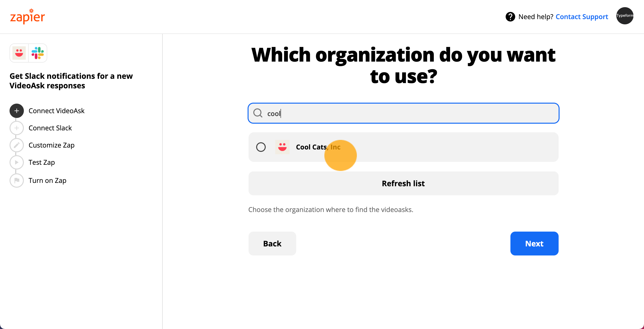Click the pencil icon beside Customize Zap
Image resolution: width=644 pixels, height=329 pixels.
(x=16, y=145)
